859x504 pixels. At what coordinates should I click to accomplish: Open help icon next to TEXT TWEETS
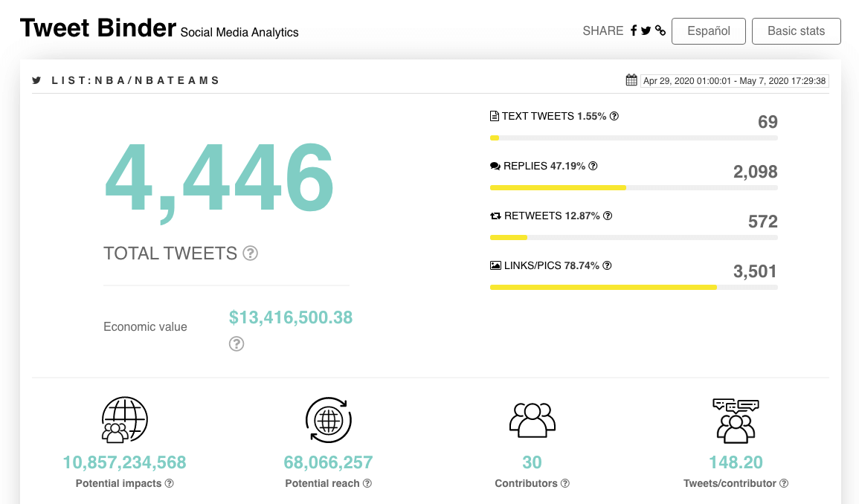point(614,116)
